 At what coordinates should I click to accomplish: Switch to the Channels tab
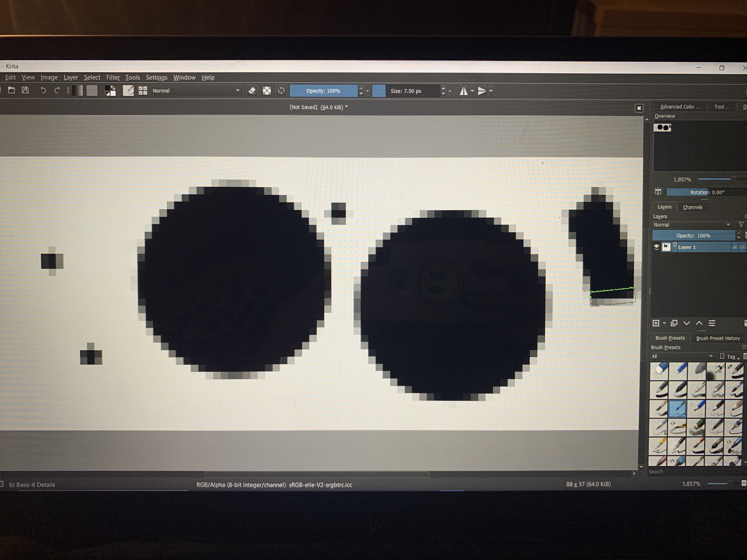tap(692, 207)
